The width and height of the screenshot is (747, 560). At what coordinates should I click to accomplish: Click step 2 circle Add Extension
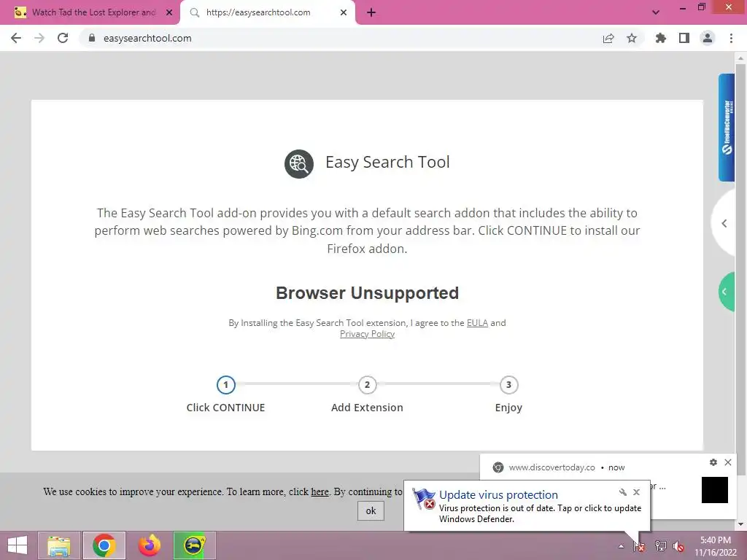pyautogui.click(x=368, y=385)
